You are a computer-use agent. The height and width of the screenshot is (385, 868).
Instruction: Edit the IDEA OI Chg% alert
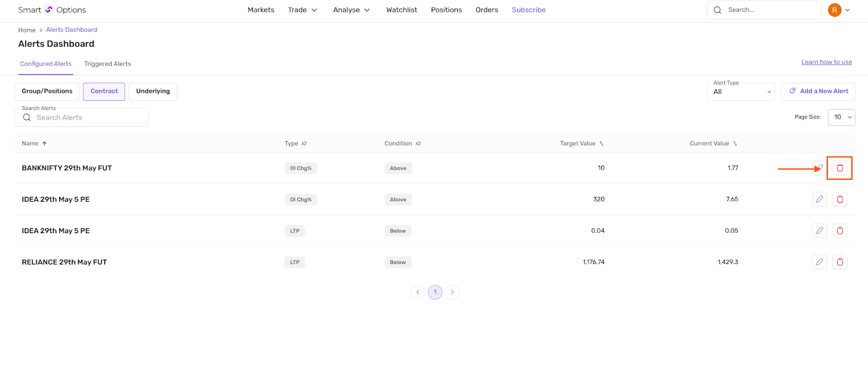click(x=819, y=200)
